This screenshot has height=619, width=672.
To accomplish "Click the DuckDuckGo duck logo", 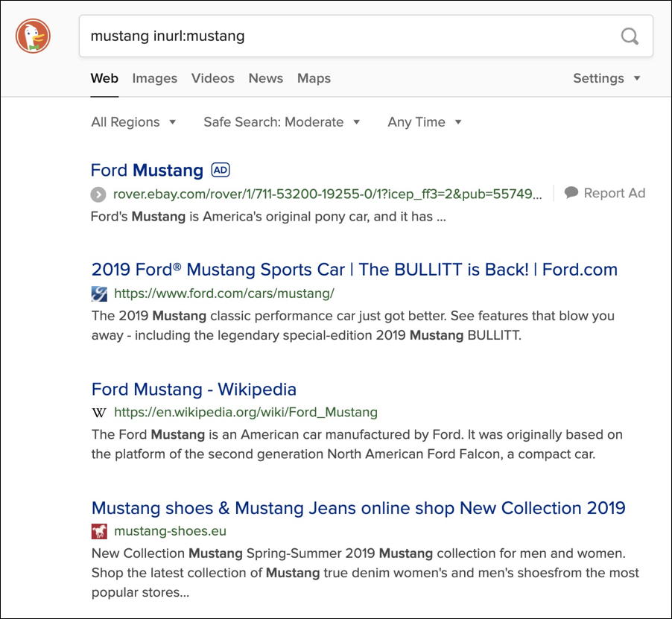I will 33,36.
